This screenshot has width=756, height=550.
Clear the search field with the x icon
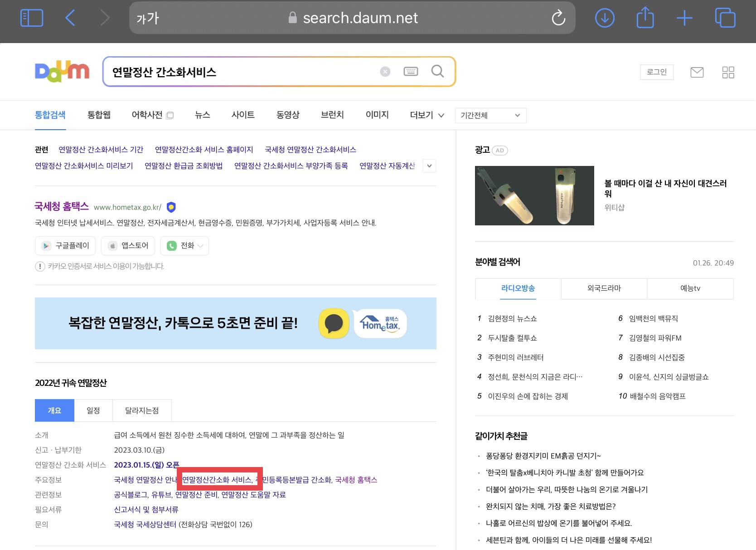click(x=384, y=71)
